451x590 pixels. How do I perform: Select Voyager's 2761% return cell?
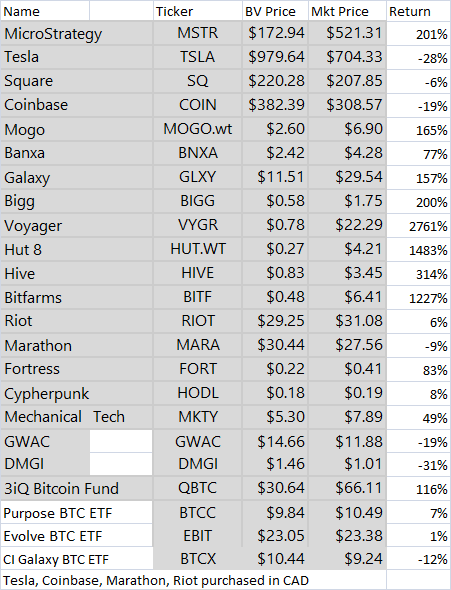(x=419, y=226)
